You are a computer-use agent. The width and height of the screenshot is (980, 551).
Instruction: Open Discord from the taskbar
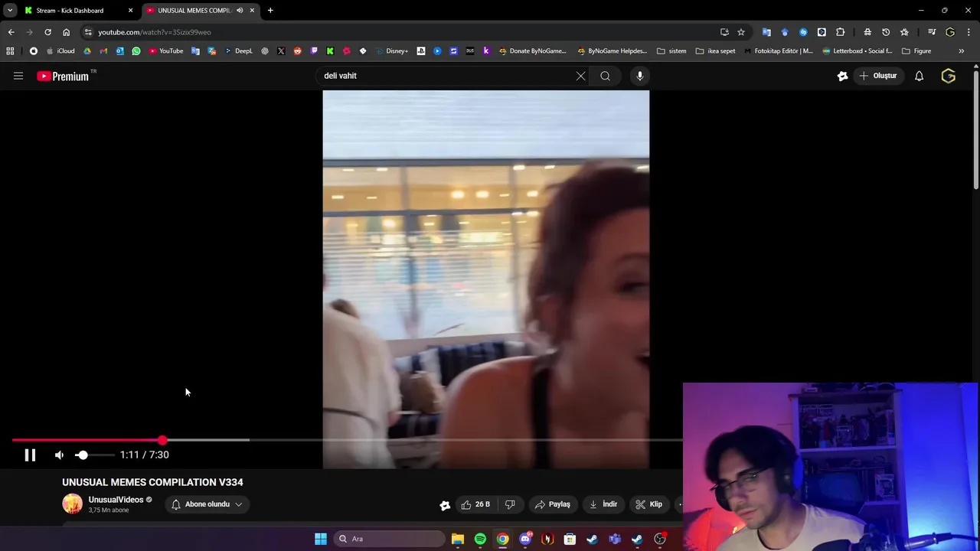point(525,539)
